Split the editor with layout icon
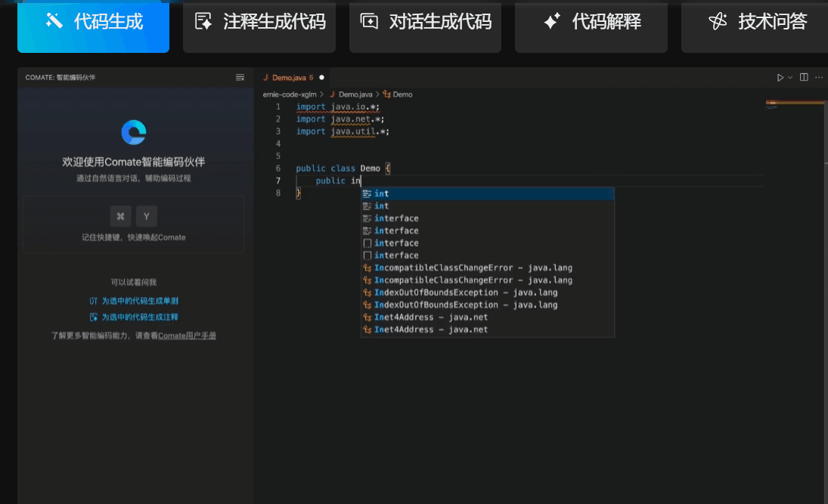Screen dimensions: 828x504 tap(804, 77)
